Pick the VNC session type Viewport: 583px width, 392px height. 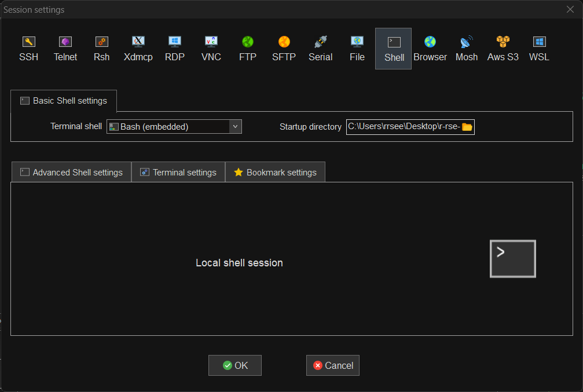pos(211,48)
